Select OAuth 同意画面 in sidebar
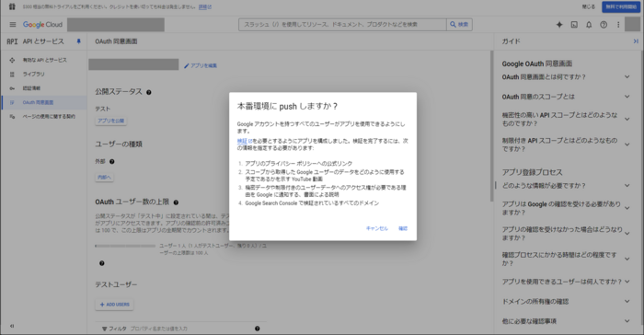 point(43,102)
